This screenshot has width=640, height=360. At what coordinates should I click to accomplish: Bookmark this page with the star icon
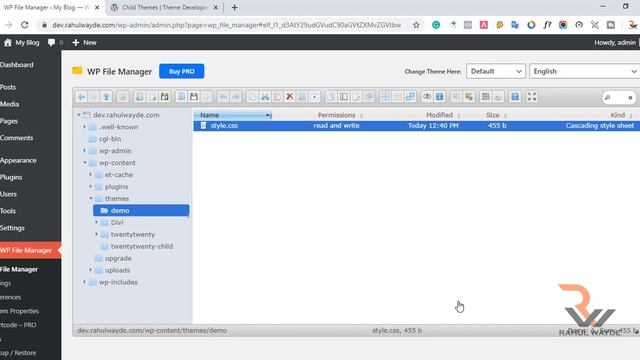416,25
